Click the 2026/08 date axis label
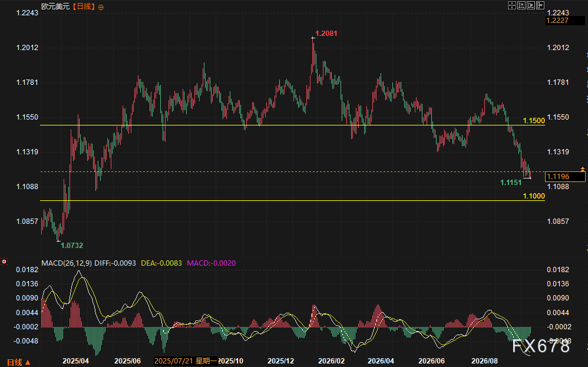Screen dimensions: 588x367 pos(484,361)
